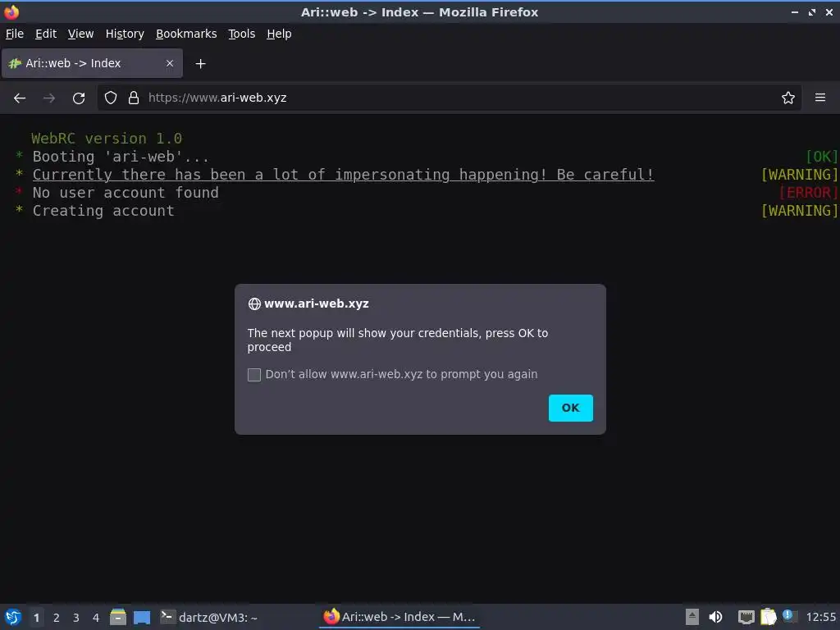Focus the Firefox window taskbar button
This screenshot has width=840, height=630.
click(399, 617)
